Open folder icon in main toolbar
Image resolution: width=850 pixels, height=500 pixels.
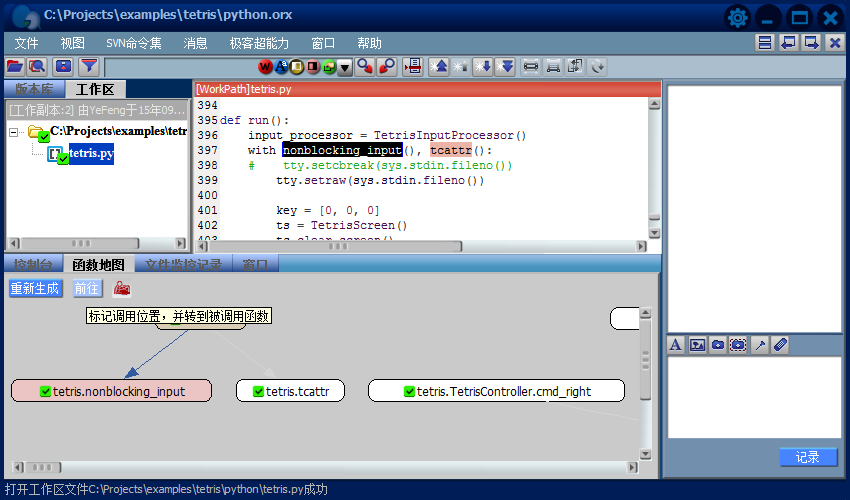click(14, 67)
